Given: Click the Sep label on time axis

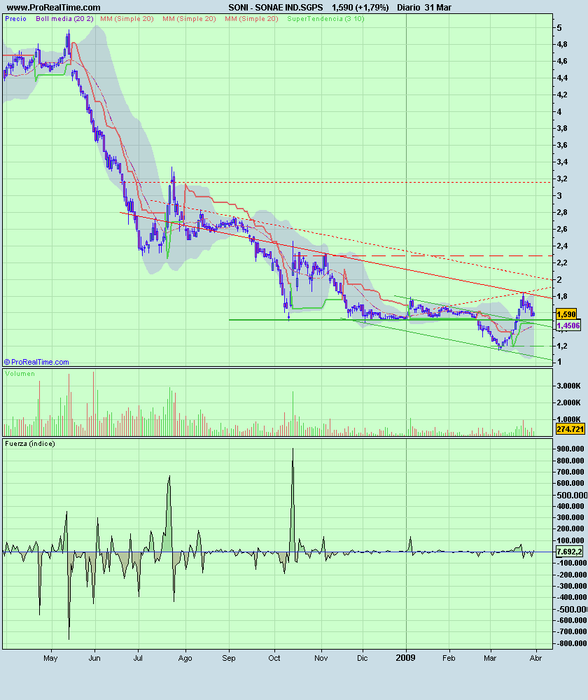Looking at the screenshot, I should [x=229, y=658].
